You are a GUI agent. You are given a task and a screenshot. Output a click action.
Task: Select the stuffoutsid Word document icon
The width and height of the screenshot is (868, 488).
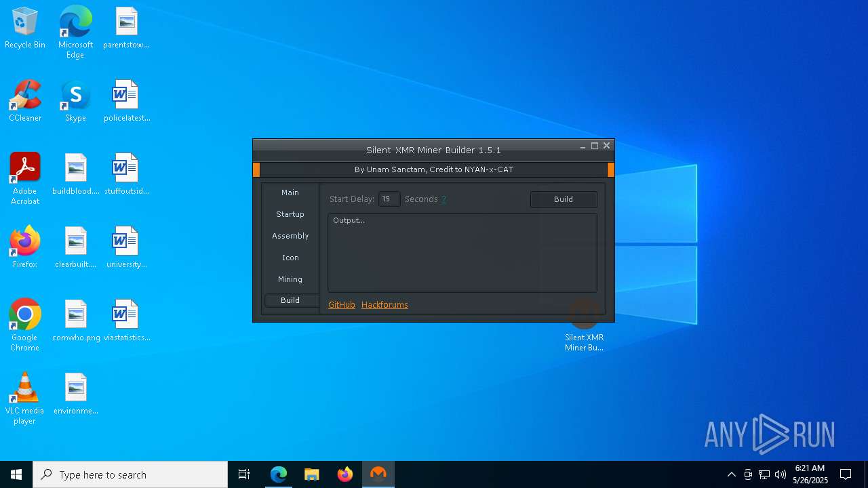coord(126,175)
